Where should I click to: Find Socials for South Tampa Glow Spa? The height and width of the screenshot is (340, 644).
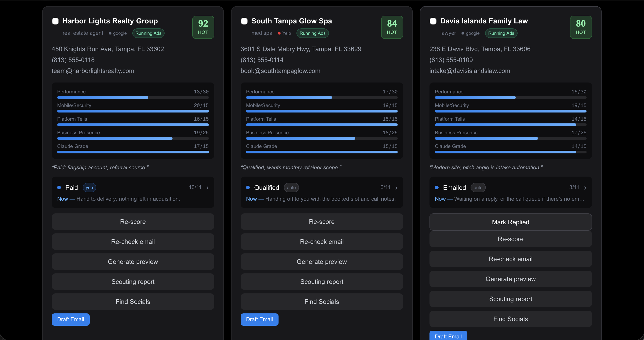point(321,302)
